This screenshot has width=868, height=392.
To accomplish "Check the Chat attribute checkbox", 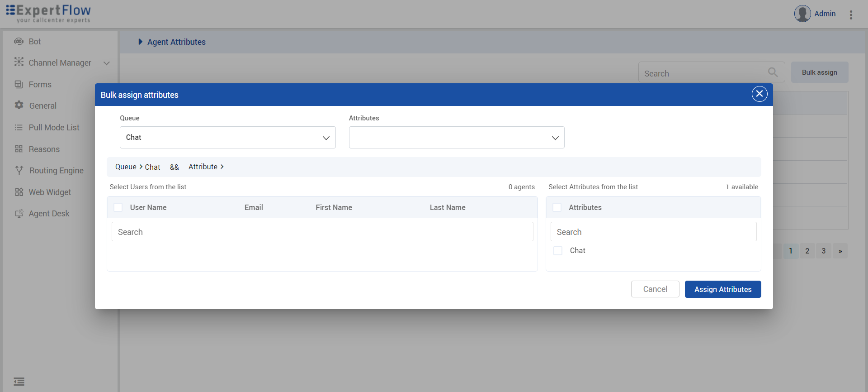I will pyautogui.click(x=558, y=251).
